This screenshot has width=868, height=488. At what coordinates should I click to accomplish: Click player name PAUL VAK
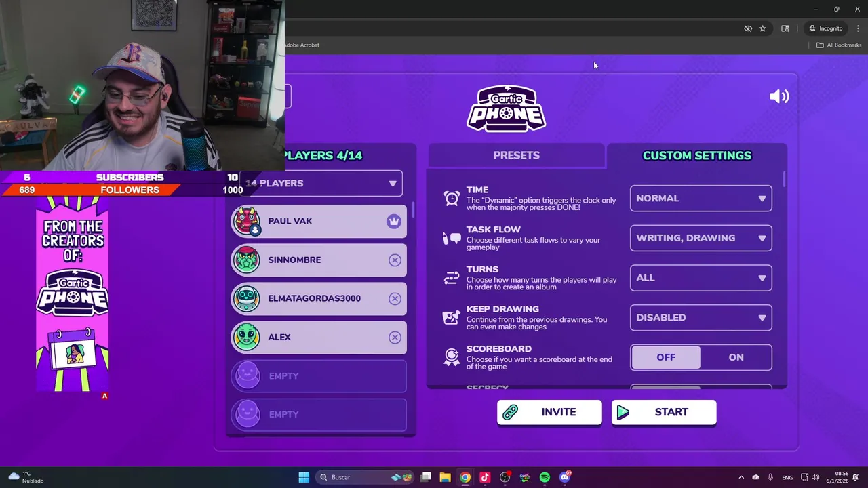point(290,221)
